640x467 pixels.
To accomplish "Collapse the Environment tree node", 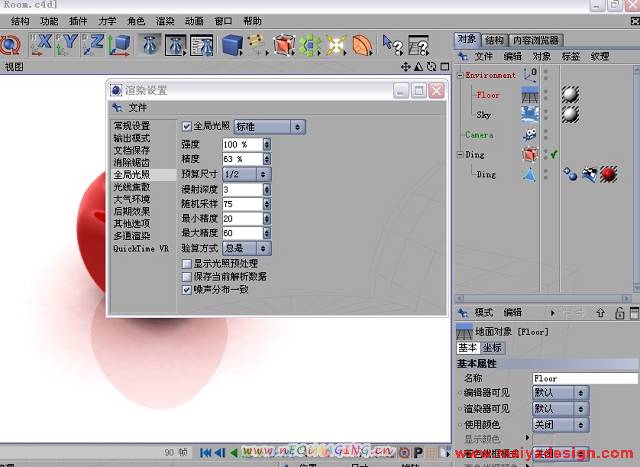I will 461,75.
